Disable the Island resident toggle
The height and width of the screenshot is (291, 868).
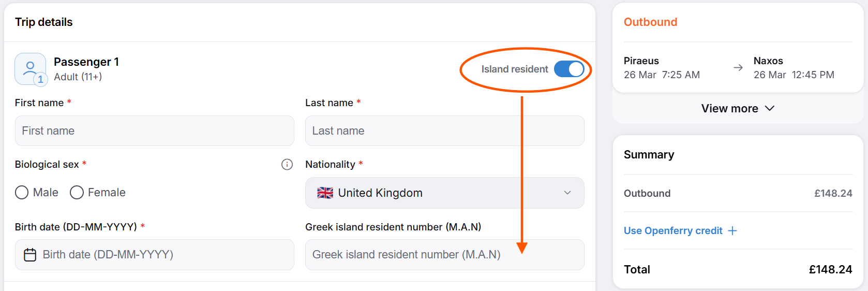click(569, 69)
